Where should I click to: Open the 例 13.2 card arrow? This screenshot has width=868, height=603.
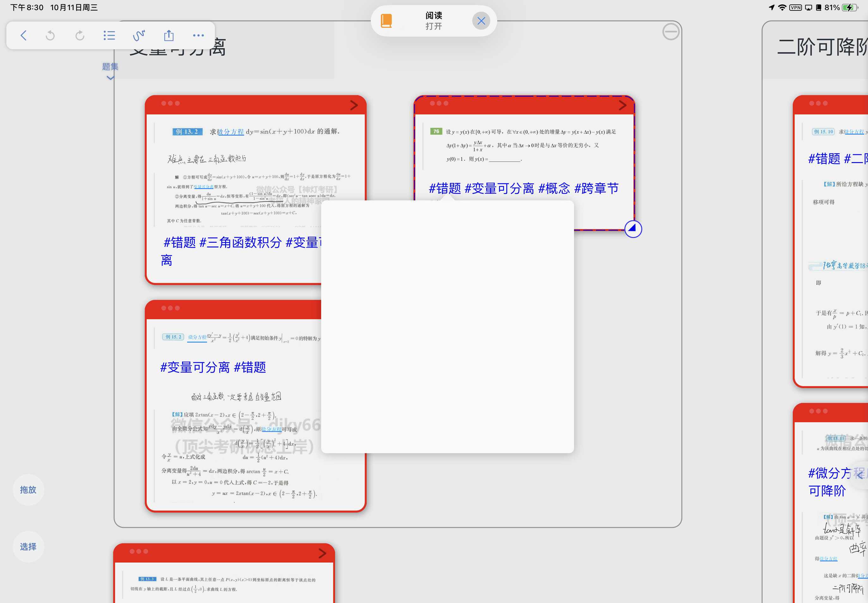click(x=354, y=105)
